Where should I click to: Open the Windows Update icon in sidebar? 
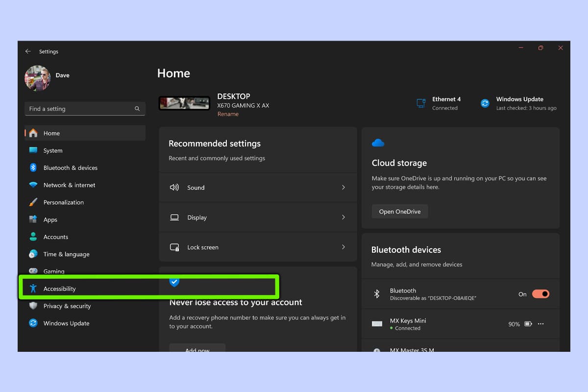(33, 323)
